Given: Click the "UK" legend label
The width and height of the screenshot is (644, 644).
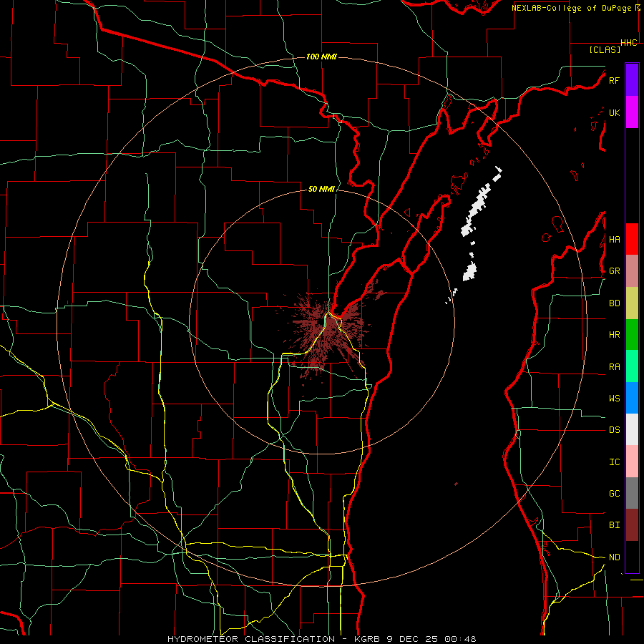Looking at the screenshot, I should click(614, 112).
